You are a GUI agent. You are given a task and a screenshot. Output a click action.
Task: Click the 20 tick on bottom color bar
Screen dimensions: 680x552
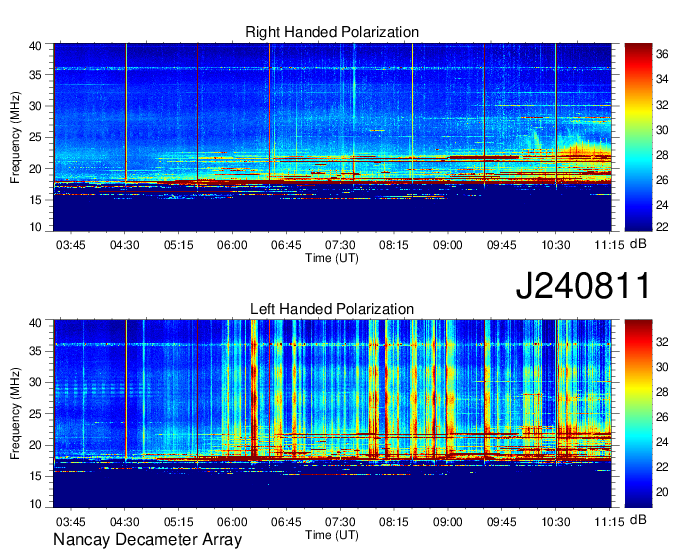coord(662,492)
